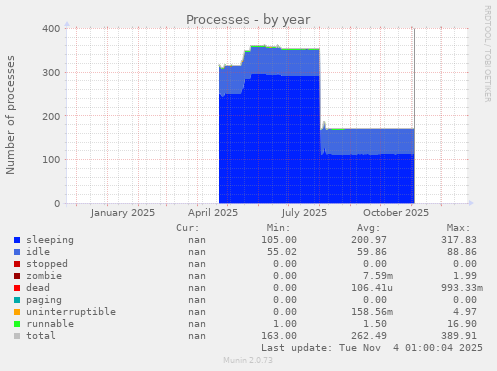The width and height of the screenshot is (497, 371).
Task: Click dead average value 106.41u
Action: [372, 288]
